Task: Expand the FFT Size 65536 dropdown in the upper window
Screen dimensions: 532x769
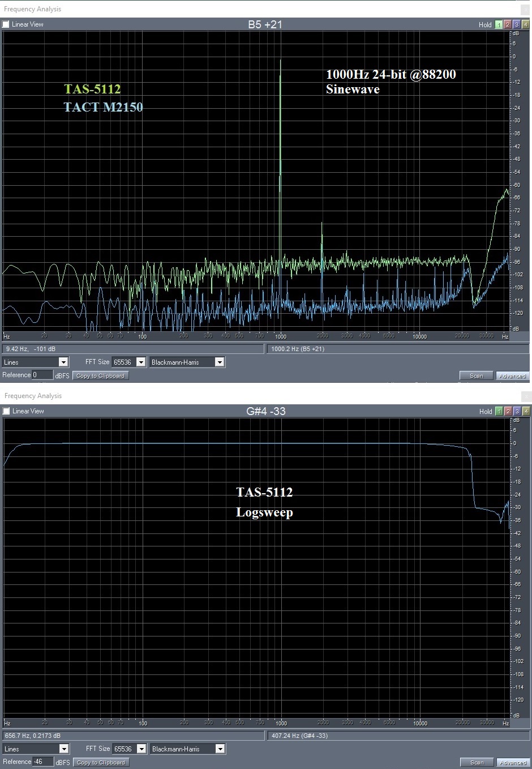Action: coord(141,362)
